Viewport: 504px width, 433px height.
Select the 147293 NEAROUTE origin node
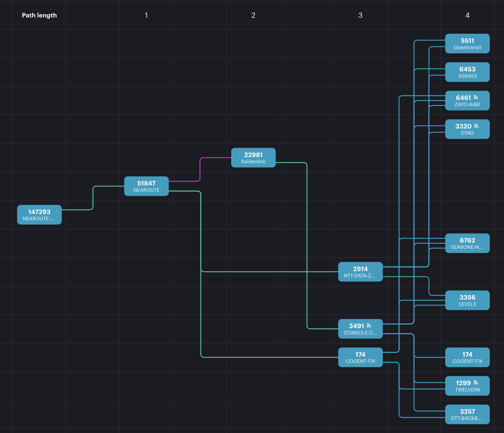39,215
